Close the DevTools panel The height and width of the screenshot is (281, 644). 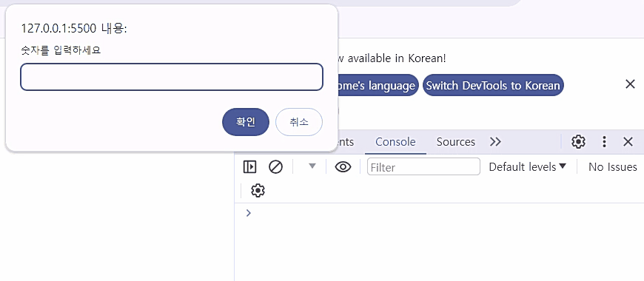point(628,142)
